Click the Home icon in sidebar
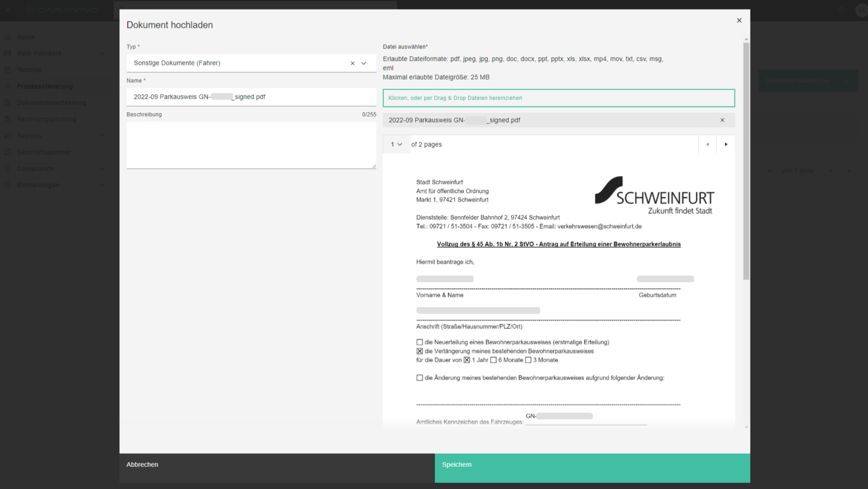This screenshot has height=489, width=868. click(7, 37)
